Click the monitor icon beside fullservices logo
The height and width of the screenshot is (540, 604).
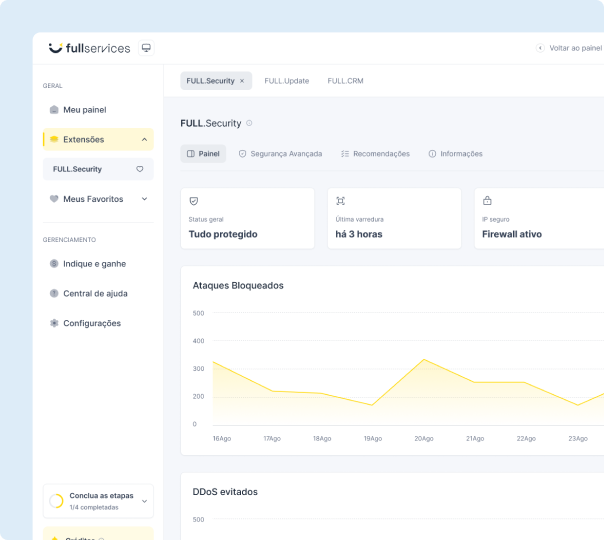tap(146, 48)
